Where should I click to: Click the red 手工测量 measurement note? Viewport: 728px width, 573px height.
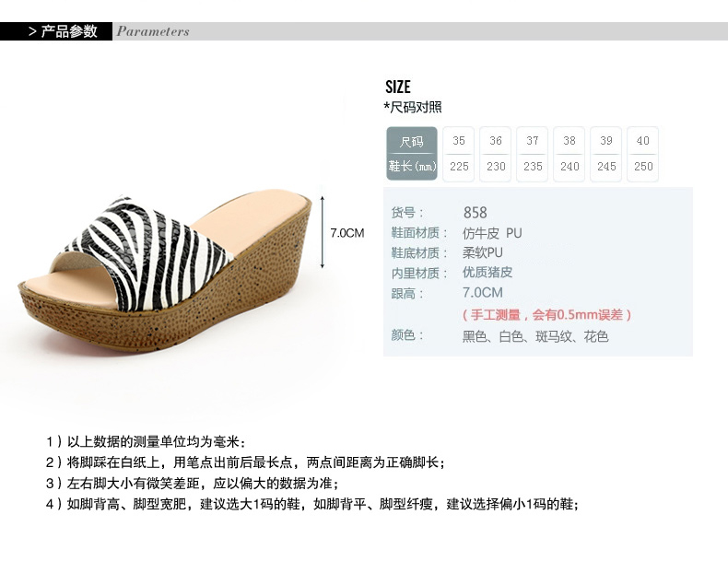coord(547,315)
